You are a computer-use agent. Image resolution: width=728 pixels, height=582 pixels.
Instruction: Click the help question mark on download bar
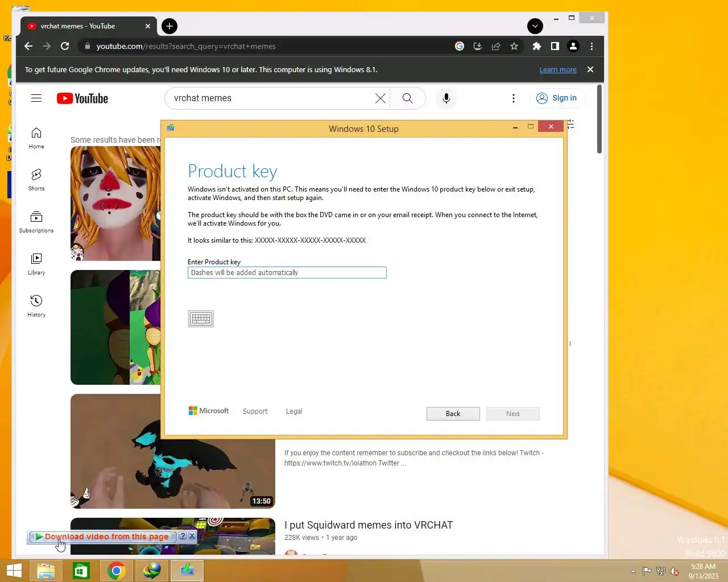[x=183, y=536]
